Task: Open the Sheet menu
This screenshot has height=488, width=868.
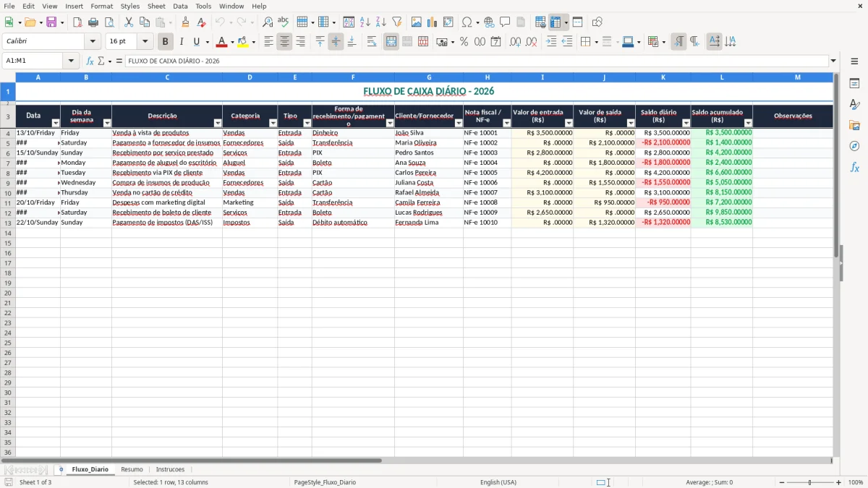Action: (156, 6)
